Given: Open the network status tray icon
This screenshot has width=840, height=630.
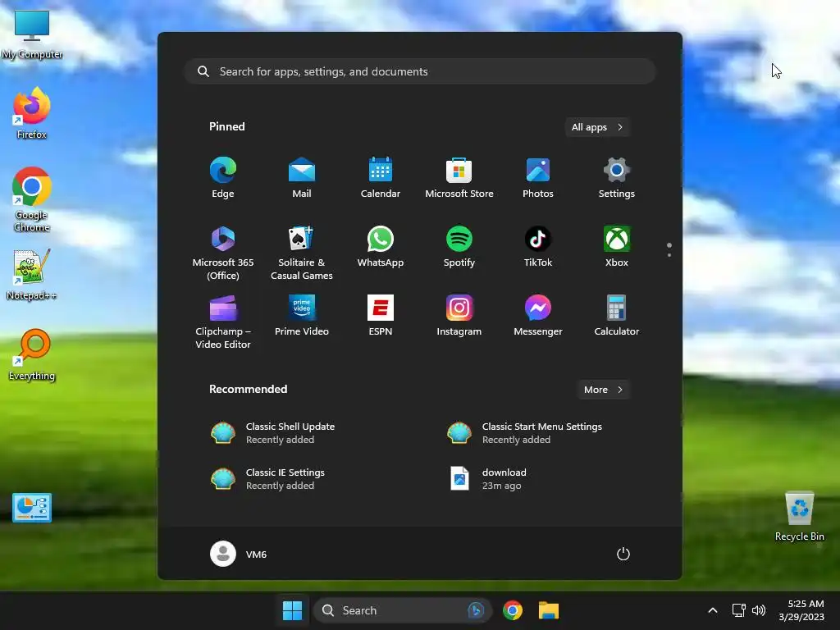Looking at the screenshot, I should 739,610.
